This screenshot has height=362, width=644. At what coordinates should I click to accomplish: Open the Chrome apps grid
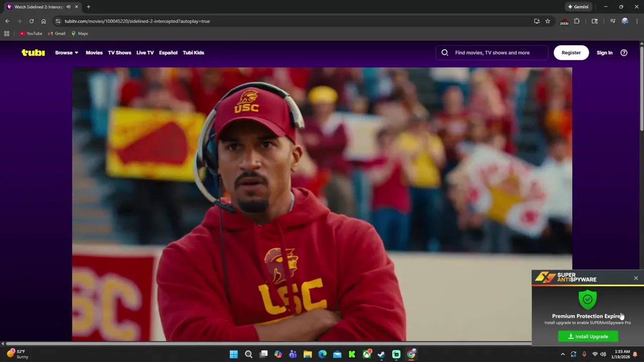coord(7,33)
